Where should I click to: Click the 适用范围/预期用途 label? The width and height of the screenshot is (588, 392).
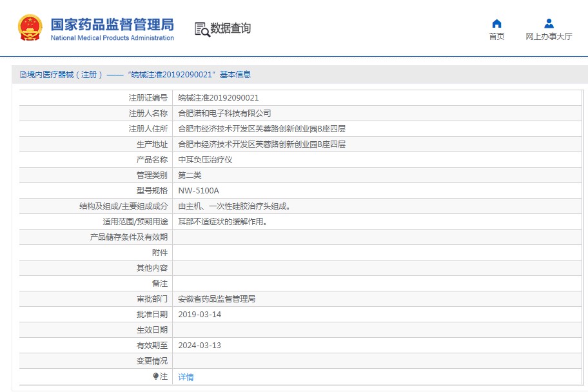pos(135,222)
